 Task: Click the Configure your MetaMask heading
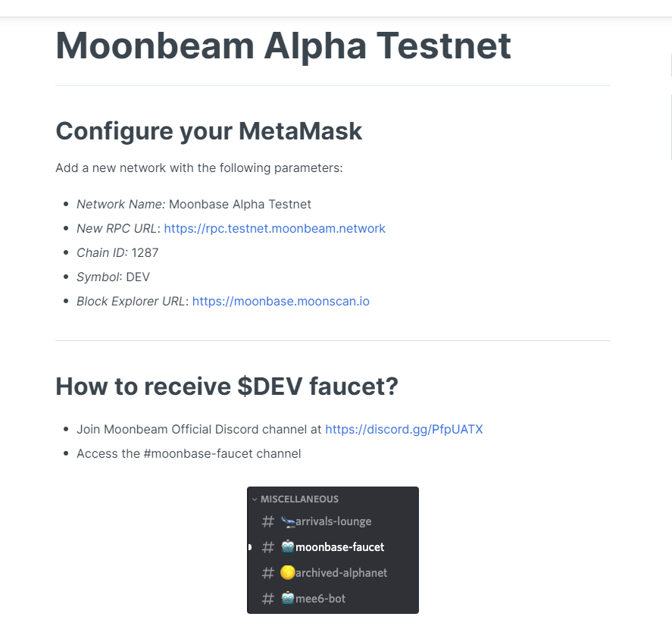pyautogui.click(x=209, y=130)
